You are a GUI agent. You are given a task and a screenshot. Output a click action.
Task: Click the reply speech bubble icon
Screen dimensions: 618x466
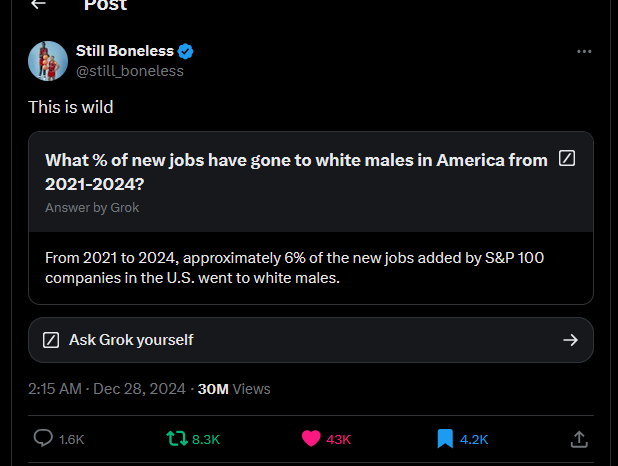pyautogui.click(x=43, y=438)
